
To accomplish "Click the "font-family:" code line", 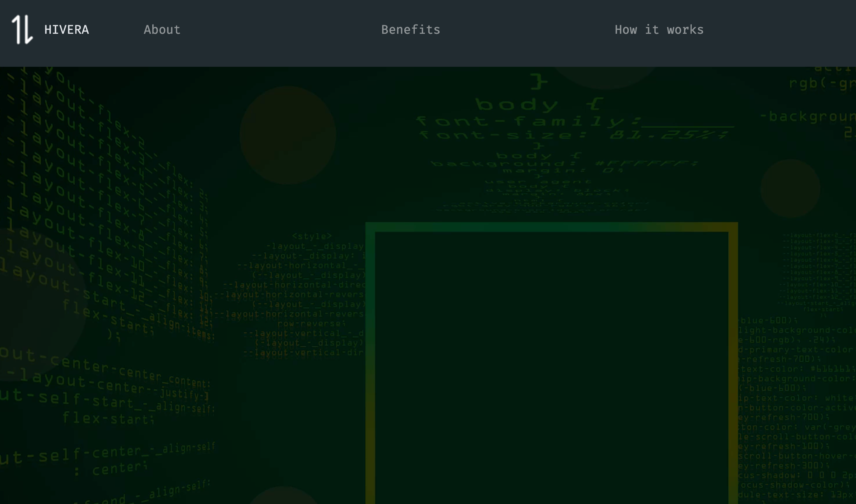I will point(528,122).
